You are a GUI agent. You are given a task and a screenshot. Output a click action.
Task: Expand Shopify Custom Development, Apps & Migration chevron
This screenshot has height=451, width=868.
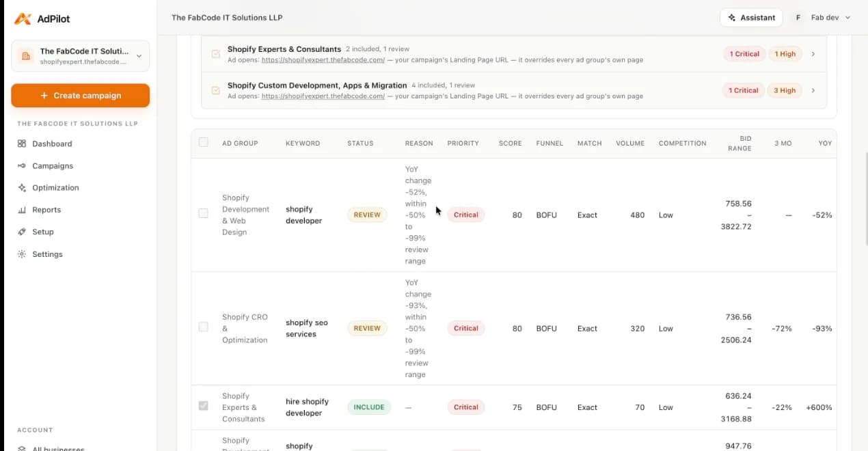click(x=813, y=90)
